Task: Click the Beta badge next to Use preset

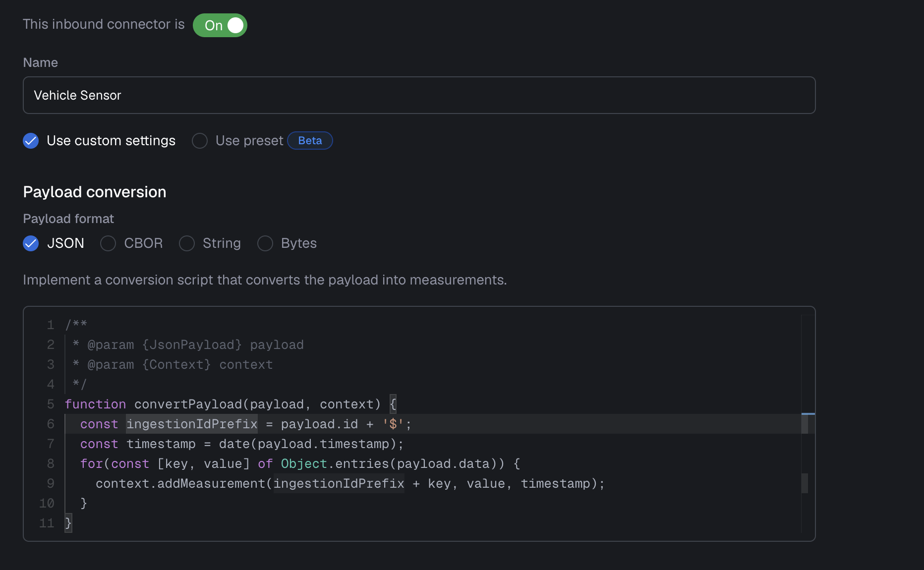Action: pos(310,141)
